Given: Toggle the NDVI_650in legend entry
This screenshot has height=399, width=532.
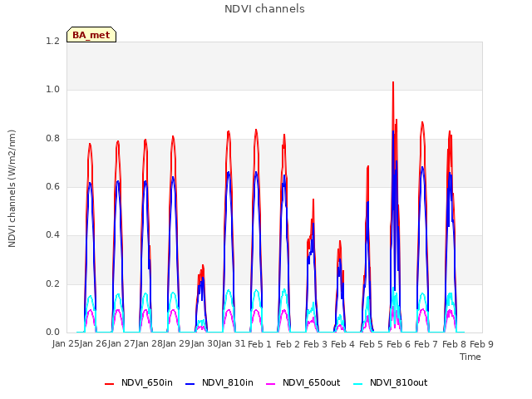Looking at the screenshot, I should tap(139, 382).
